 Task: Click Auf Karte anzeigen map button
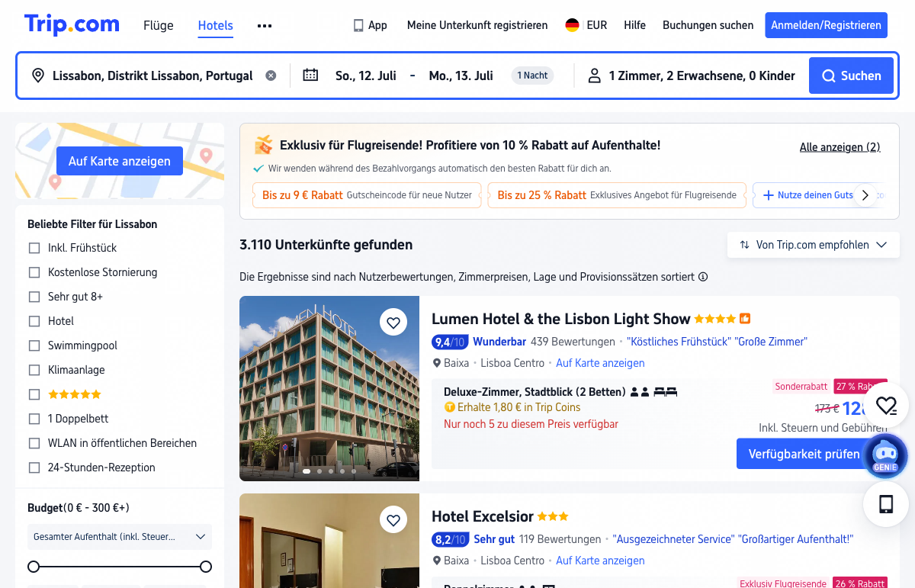120,161
